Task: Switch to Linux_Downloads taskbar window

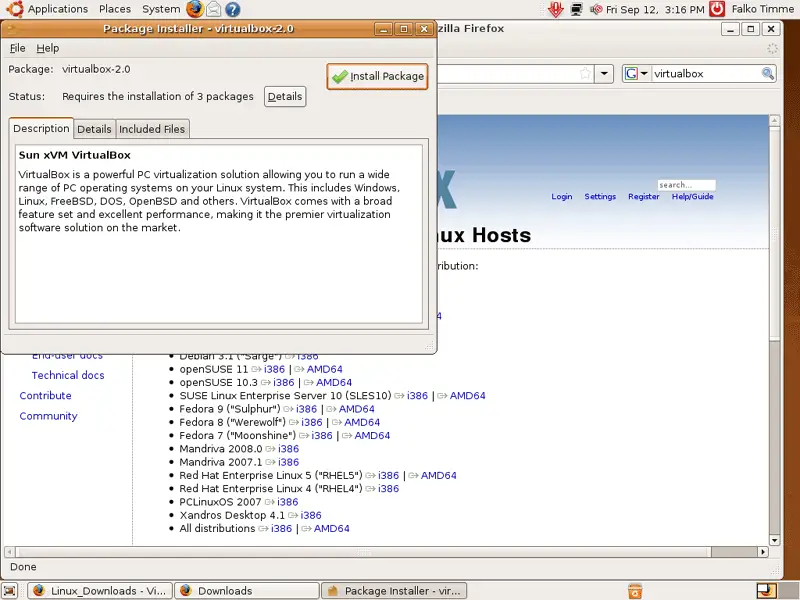Action: coord(100,591)
